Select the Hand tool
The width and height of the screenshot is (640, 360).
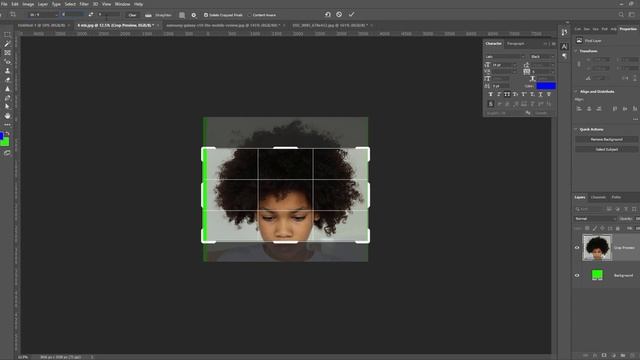(7, 116)
